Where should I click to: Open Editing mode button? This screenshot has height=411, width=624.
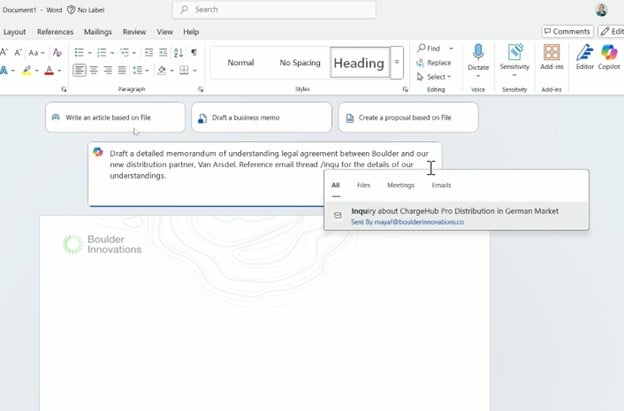[611, 31]
